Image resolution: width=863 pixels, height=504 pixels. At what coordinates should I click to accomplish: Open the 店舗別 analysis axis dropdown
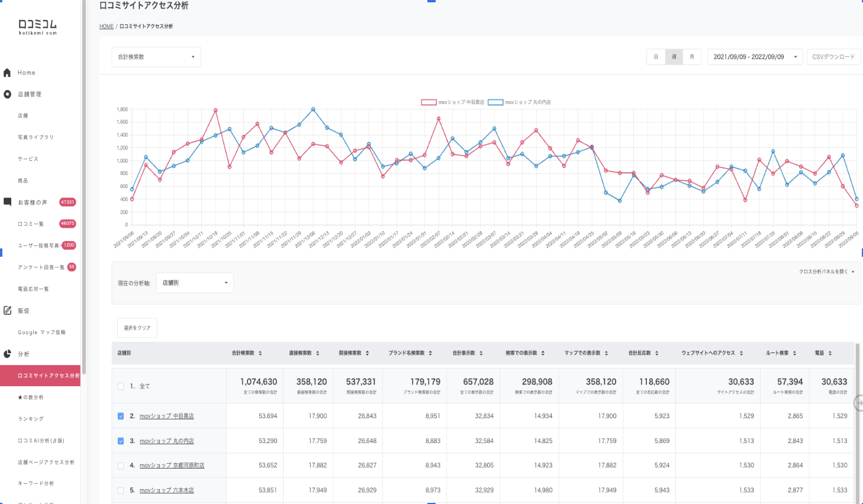click(195, 283)
